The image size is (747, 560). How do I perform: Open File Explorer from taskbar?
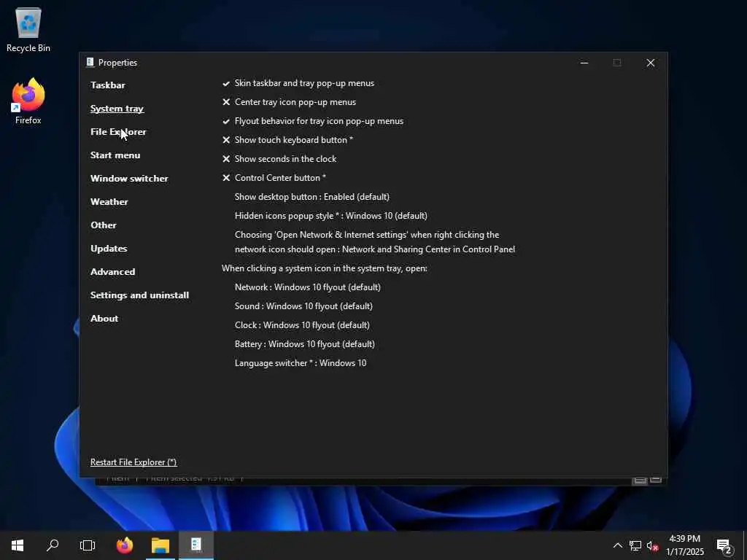160,545
